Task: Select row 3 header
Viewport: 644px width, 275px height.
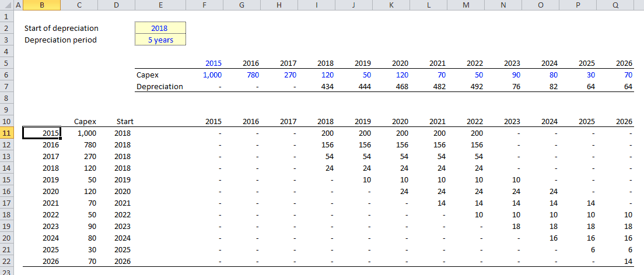Action: pos(6,40)
